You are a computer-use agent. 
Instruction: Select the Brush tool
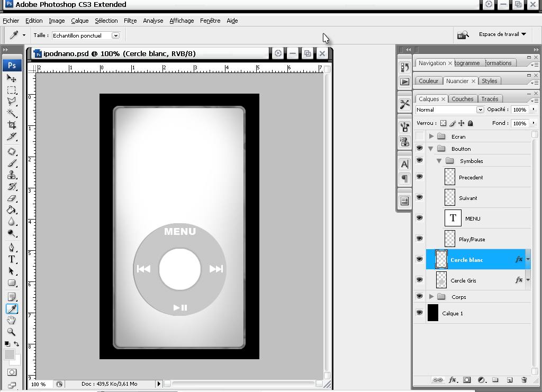pos(12,163)
